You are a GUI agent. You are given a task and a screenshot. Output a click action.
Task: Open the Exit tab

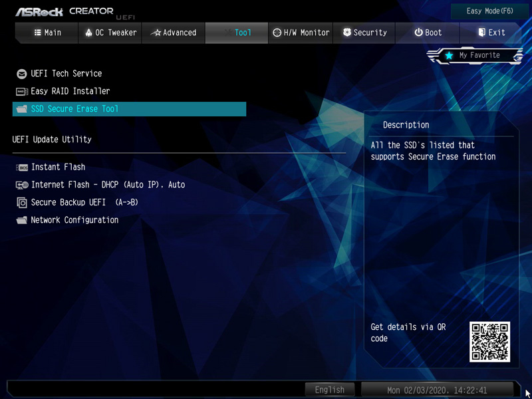(491, 33)
